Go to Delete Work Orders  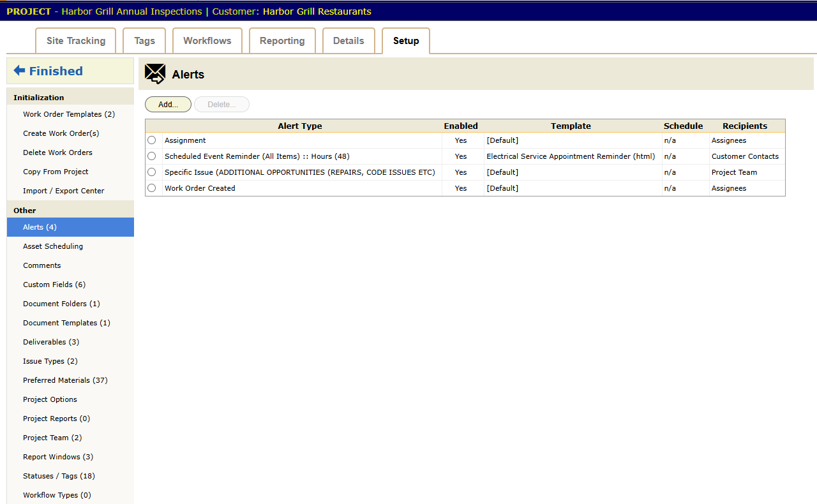point(57,152)
